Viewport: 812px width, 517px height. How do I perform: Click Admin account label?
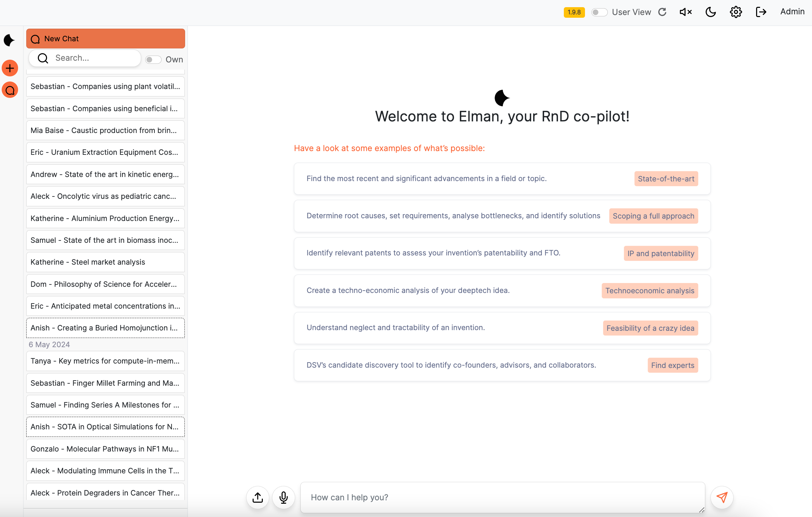point(792,12)
